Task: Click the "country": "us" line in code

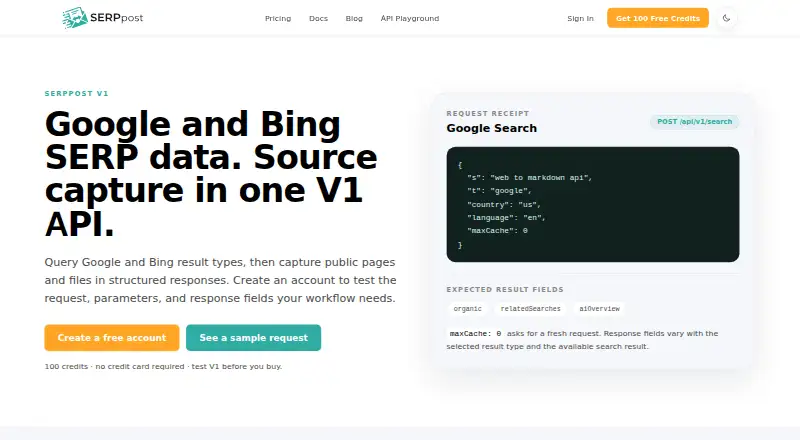Action: pos(504,204)
